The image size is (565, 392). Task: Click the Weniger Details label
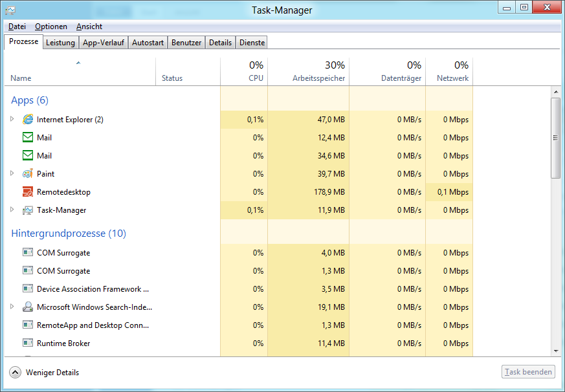coord(52,373)
